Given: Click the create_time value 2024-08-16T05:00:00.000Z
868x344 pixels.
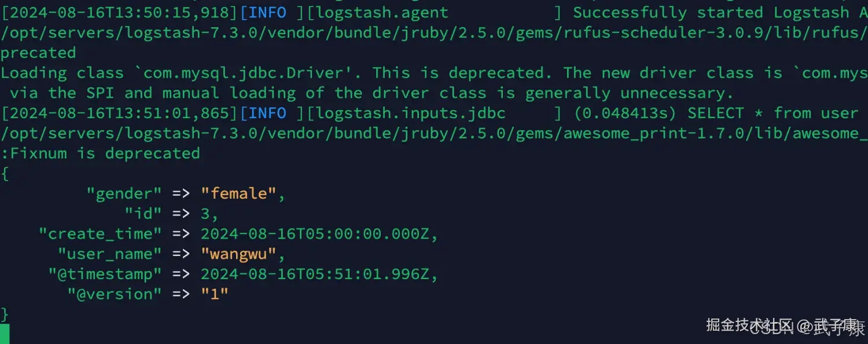Looking at the screenshot, I should [x=315, y=234].
